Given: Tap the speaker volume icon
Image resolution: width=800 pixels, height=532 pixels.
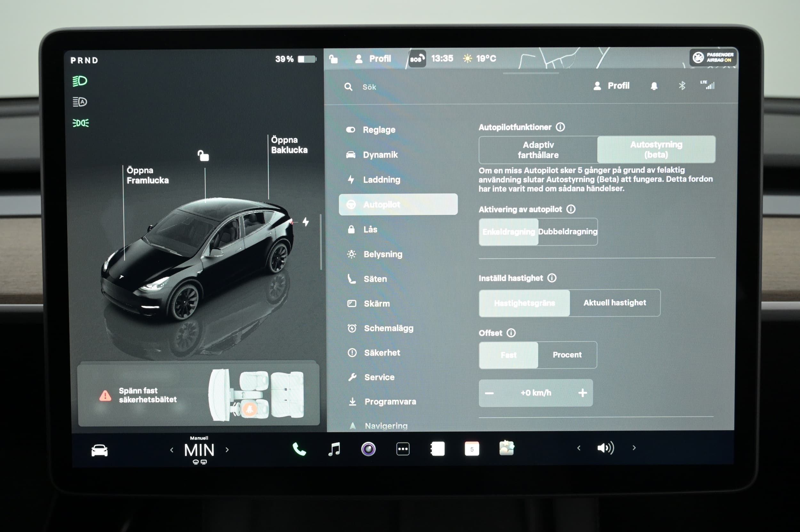Looking at the screenshot, I should coord(606,448).
